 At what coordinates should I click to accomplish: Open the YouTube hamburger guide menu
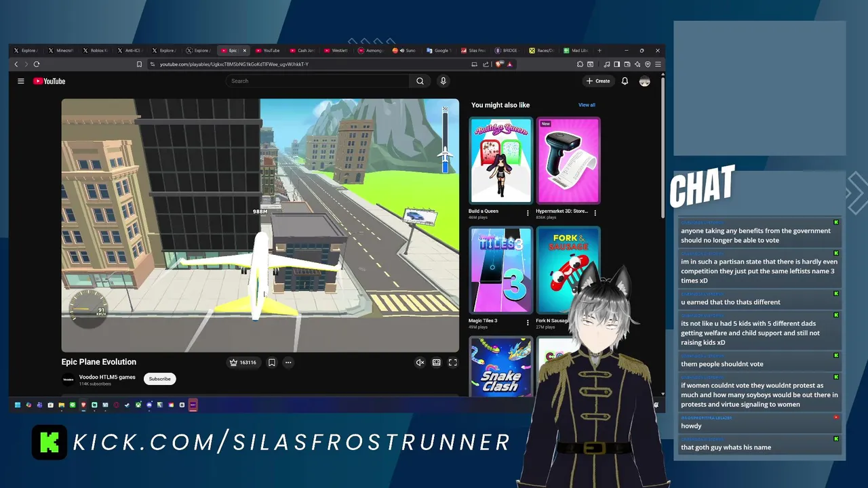pyautogui.click(x=21, y=81)
